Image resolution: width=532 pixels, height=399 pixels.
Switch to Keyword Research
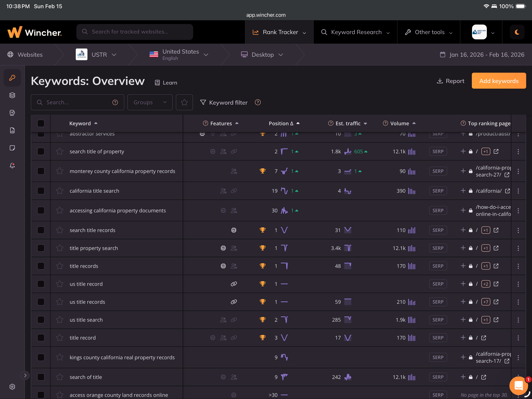tap(356, 32)
